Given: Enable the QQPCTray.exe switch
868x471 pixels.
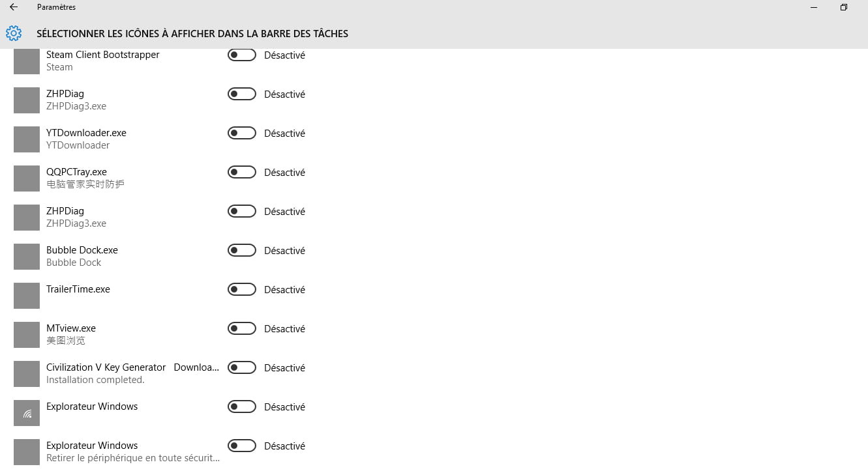Looking at the screenshot, I should point(241,172).
